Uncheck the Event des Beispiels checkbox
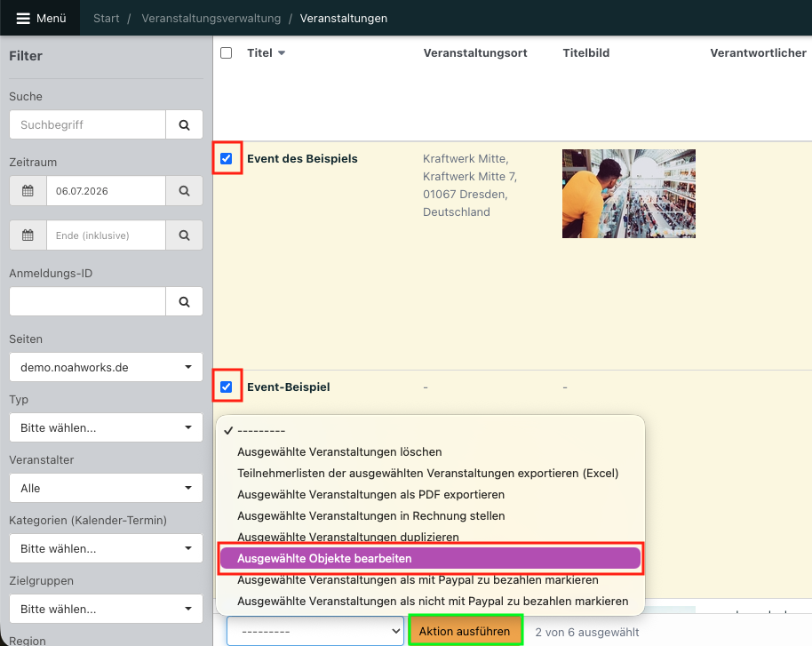 (x=227, y=158)
